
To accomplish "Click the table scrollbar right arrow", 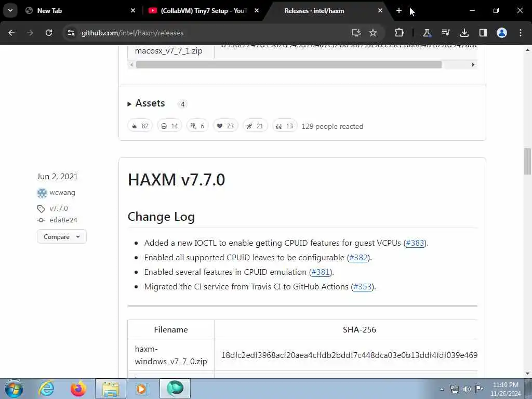I will [473, 64].
